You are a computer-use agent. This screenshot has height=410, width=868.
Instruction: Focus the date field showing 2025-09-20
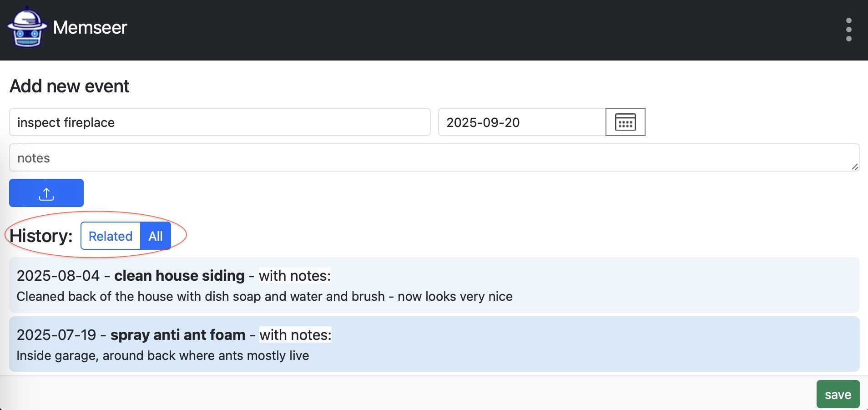pyautogui.click(x=521, y=122)
